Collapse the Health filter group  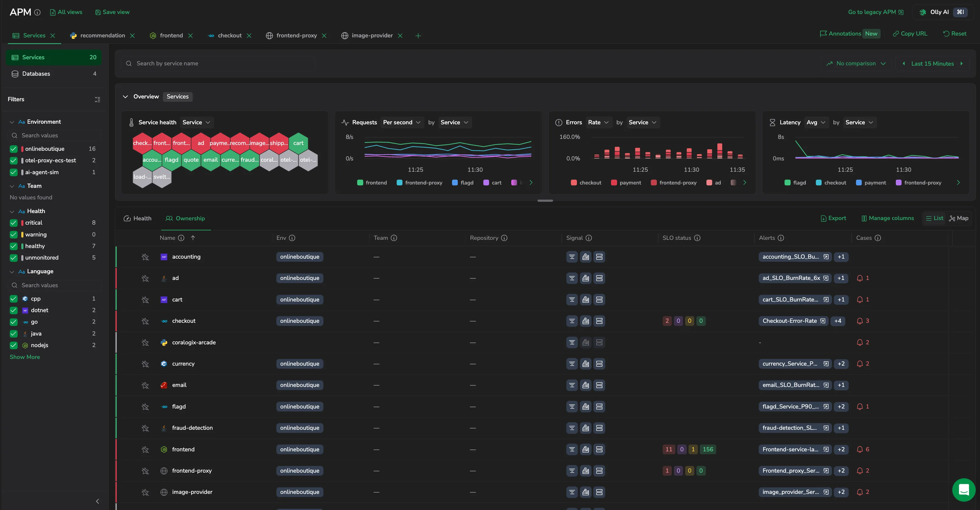pyautogui.click(x=12, y=212)
